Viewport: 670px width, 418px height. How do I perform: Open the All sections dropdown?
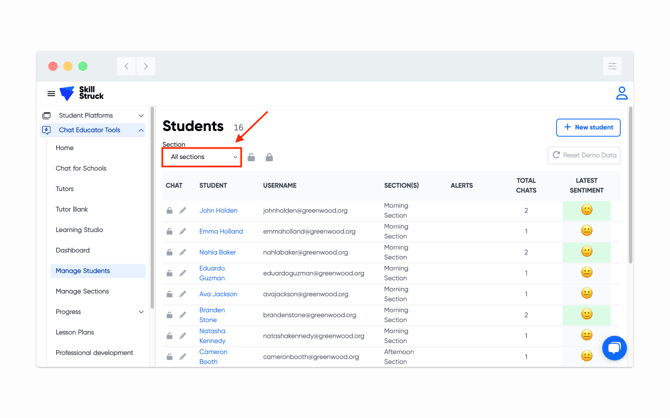(x=202, y=157)
